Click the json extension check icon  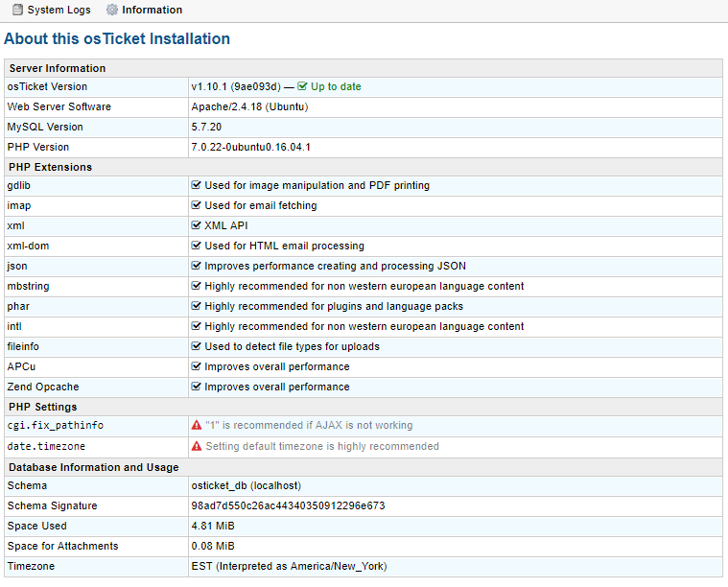(196, 266)
